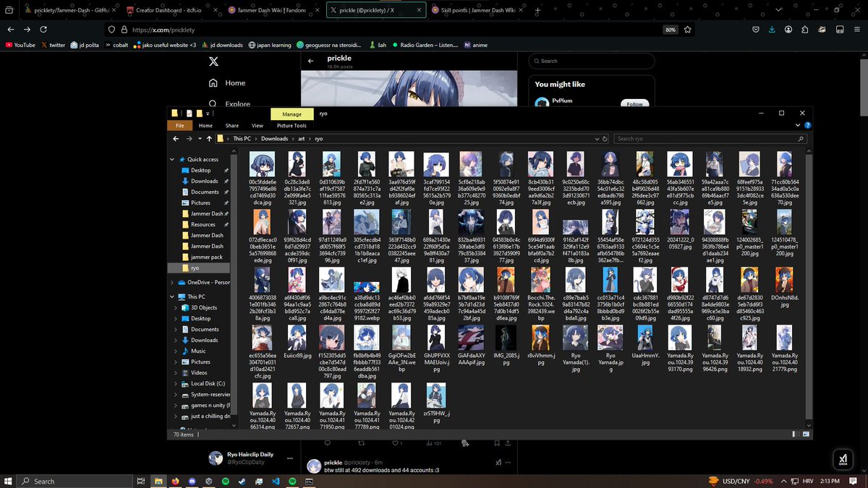Expand the OneDrive tree node
Image resolution: width=868 pixels, height=488 pixels.
(172, 282)
